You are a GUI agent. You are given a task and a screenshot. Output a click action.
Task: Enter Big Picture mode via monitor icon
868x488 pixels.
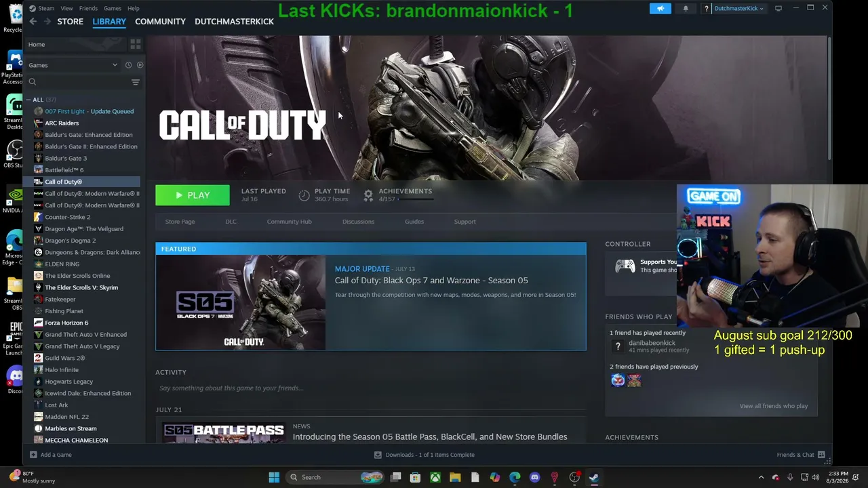coord(778,8)
